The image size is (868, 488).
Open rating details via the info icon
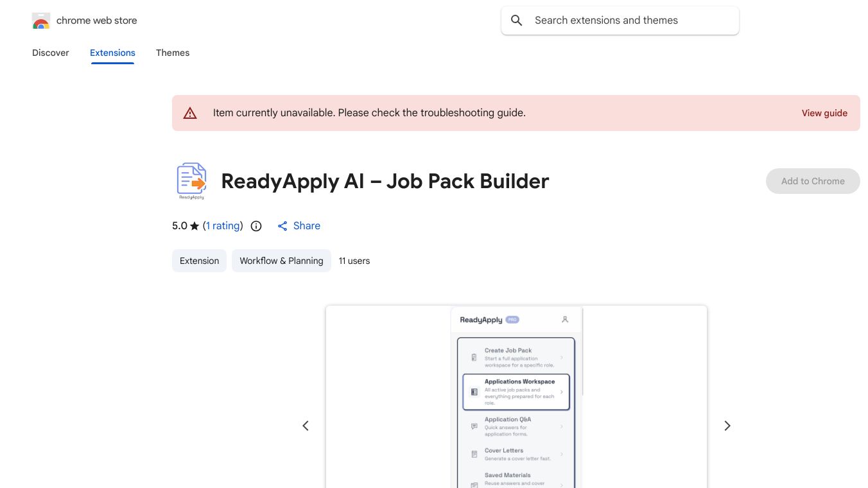click(256, 226)
